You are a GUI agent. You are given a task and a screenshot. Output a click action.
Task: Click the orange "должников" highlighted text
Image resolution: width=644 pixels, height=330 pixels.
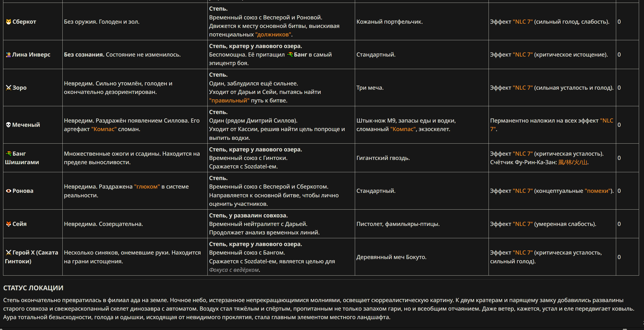[273, 35]
